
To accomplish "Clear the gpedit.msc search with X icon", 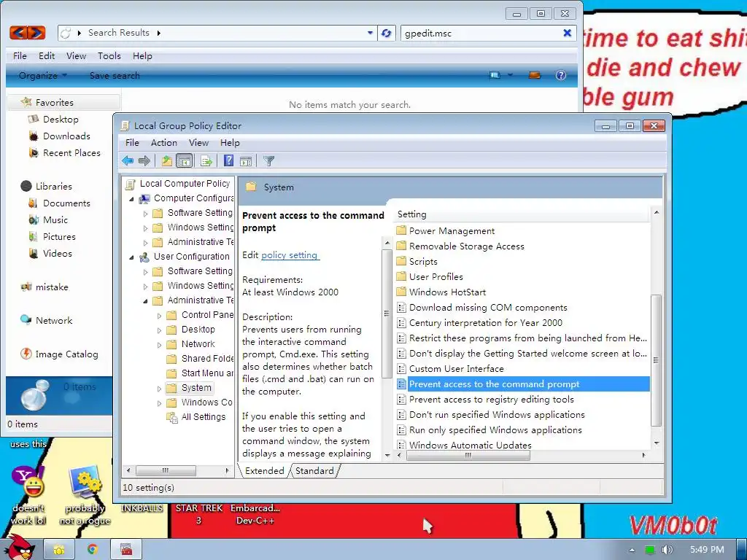I will coord(567,33).
